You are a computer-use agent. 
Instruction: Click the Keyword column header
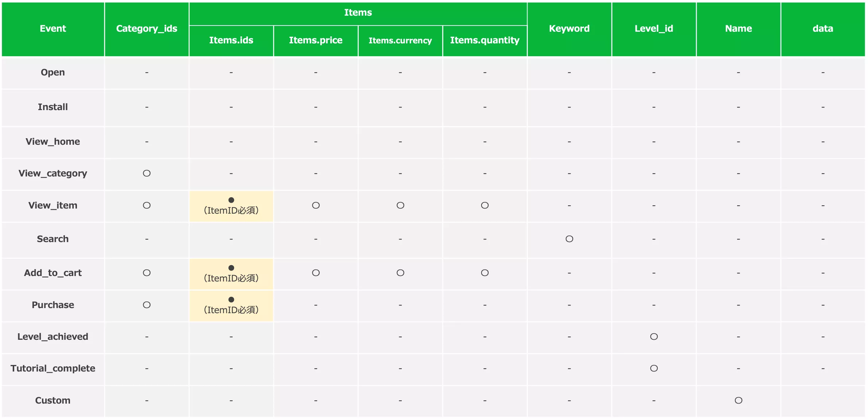(569, 28)
